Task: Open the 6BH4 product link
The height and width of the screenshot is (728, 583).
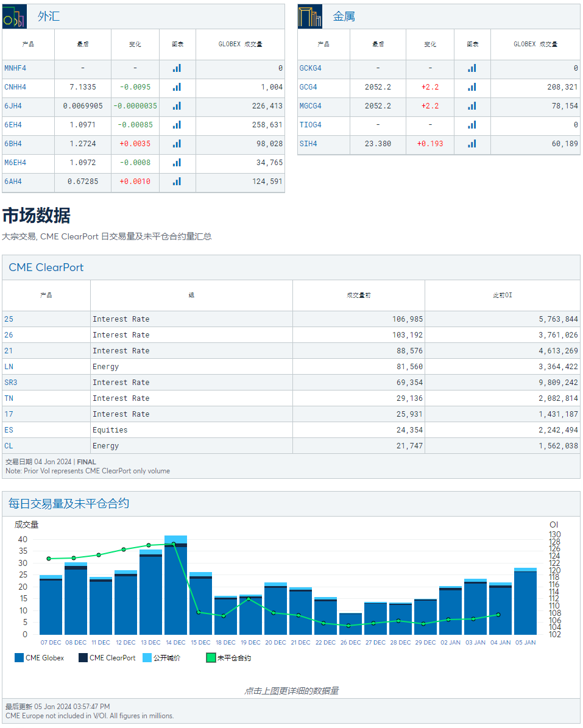Action: click(13, 144)
